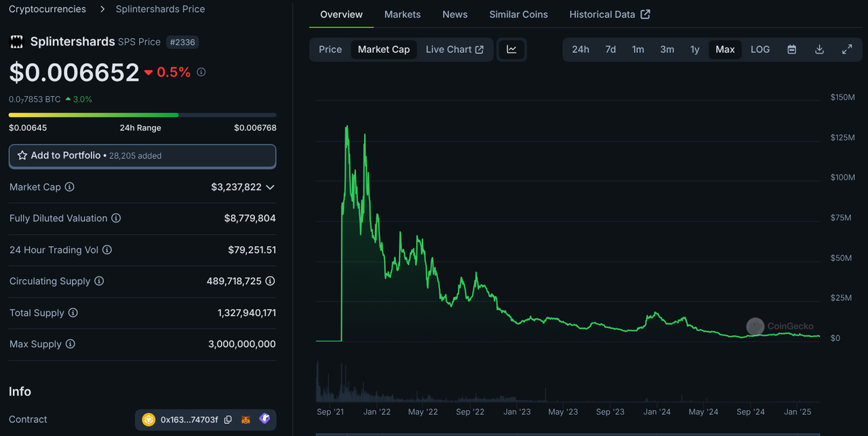
Task: Open Live Chart link
Action: click(455, 49)
